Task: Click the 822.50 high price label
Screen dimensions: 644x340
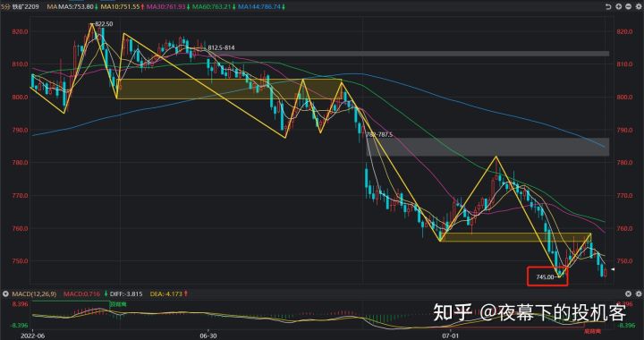Action: (x=104, y=24)
